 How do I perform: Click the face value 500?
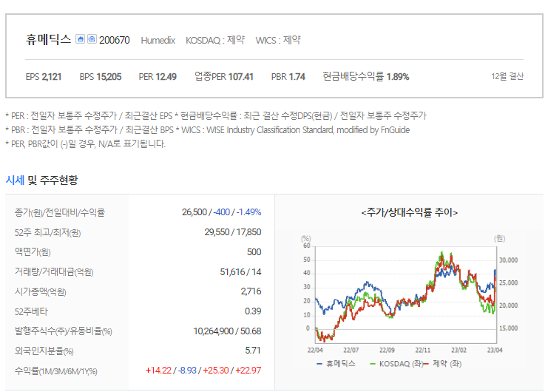254,252
